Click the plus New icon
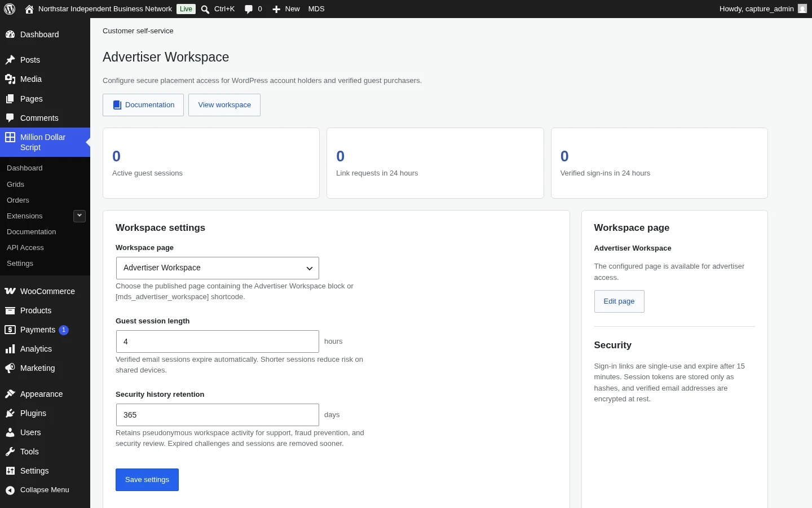The image size is (812, 508). pyautogui.click(x=276, y=9)
